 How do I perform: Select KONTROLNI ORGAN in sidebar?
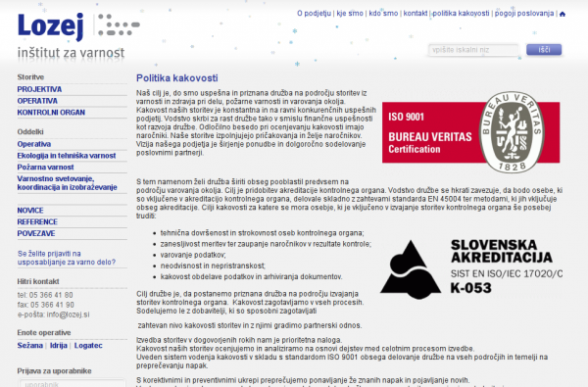(x=51, y=112)
